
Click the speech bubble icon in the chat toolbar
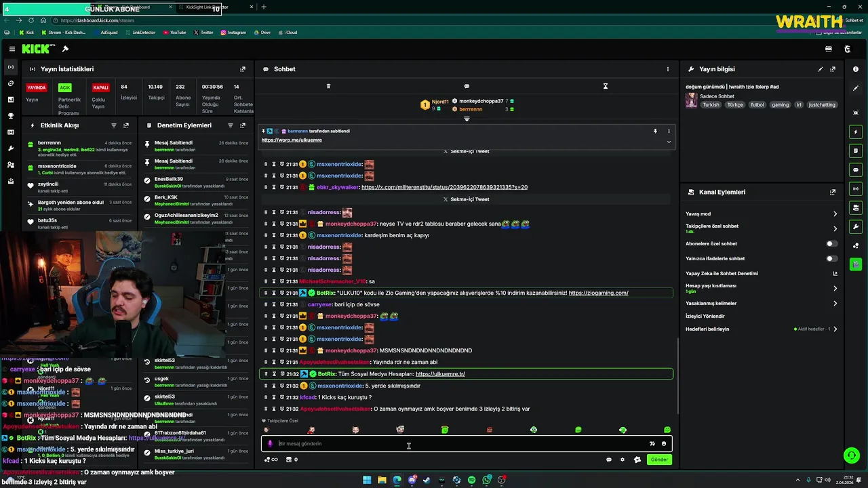[467, 86]
